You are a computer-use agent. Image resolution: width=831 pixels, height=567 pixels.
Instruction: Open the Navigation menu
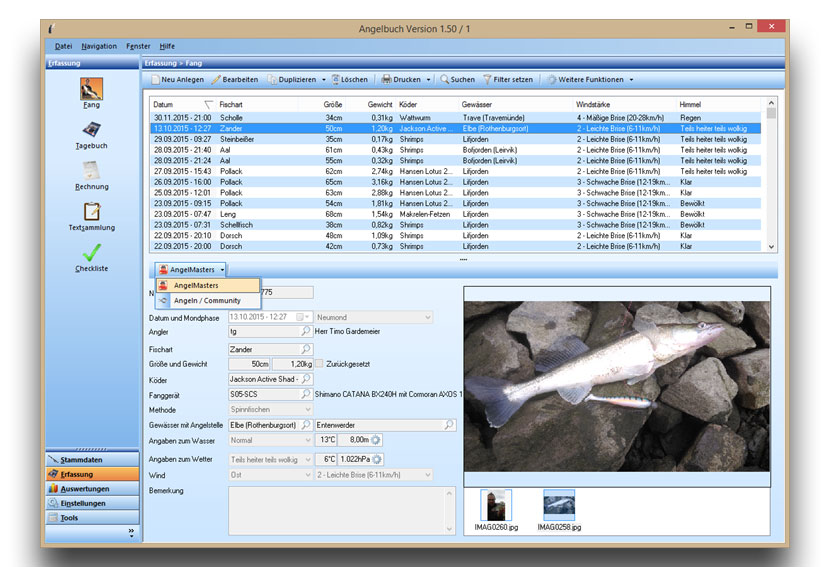click(x=99, y=46)
